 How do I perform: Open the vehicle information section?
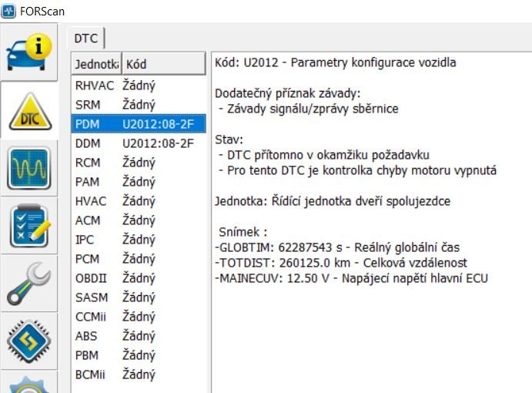[29, 52]
